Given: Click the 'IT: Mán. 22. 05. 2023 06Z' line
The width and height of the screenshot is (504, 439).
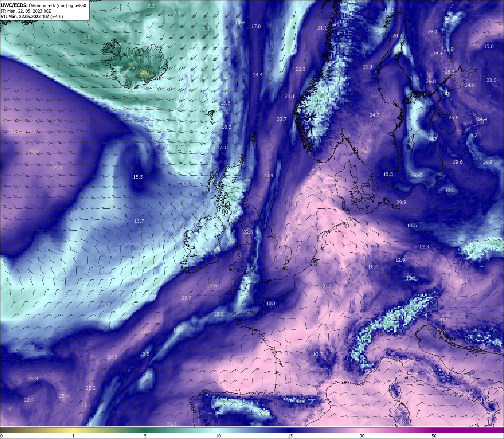Looking at the screenshot, I should (26, 11).
